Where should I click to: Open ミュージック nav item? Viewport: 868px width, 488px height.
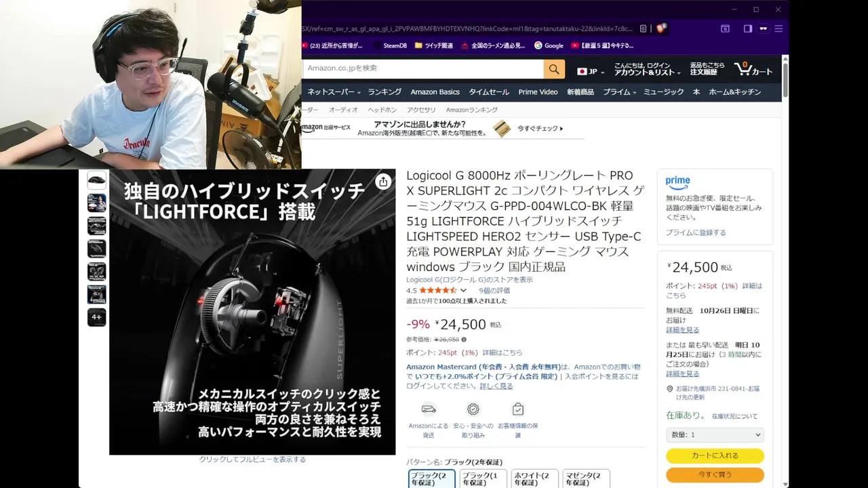point(664,91)
